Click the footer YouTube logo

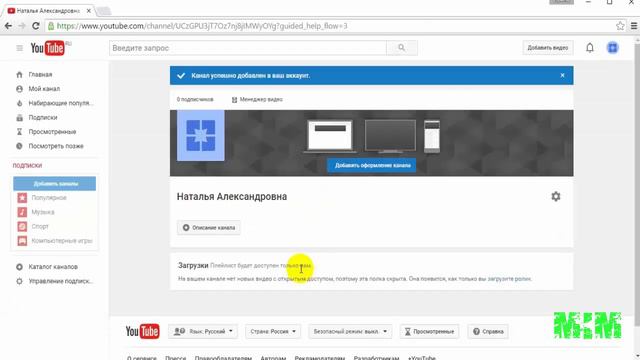[x=142, y=331]
